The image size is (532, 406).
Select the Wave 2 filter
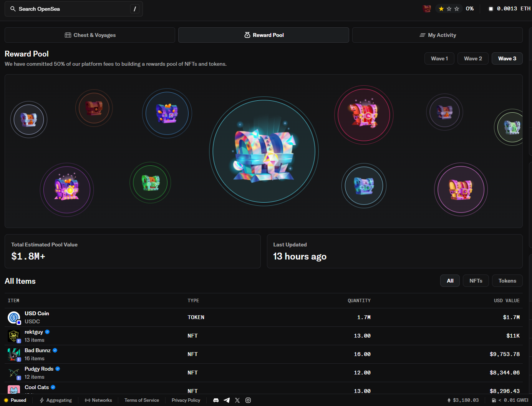click(x=472, y=58)
